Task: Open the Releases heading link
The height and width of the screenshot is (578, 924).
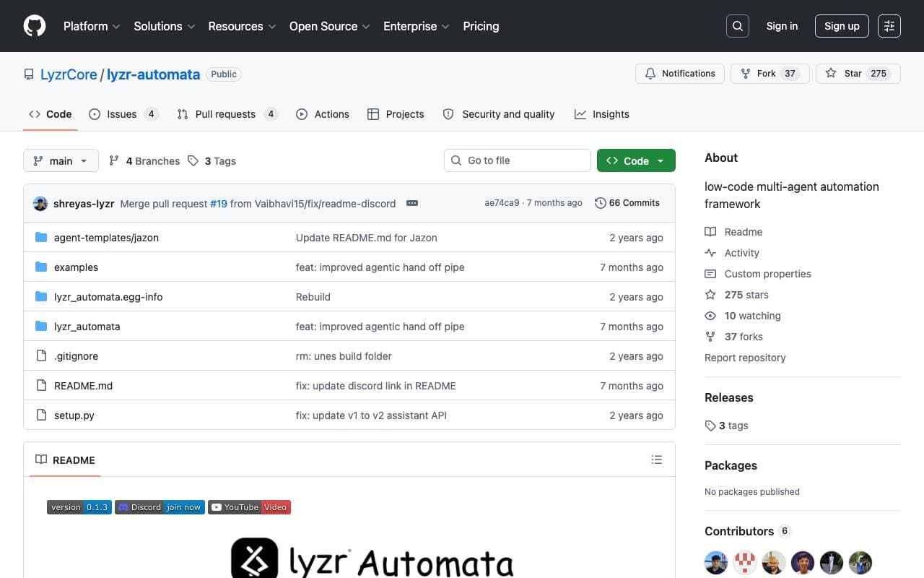Action: [x=729, y=397]
